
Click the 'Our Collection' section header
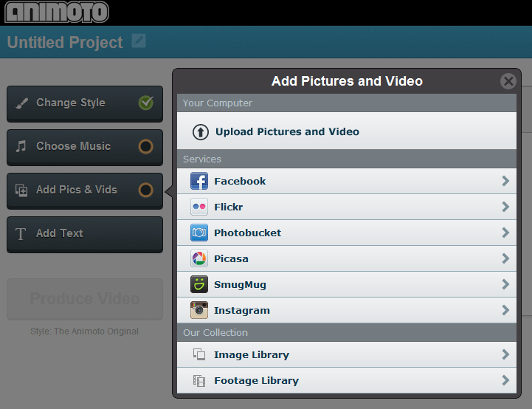pyautogui.click(x=347, y=333)
